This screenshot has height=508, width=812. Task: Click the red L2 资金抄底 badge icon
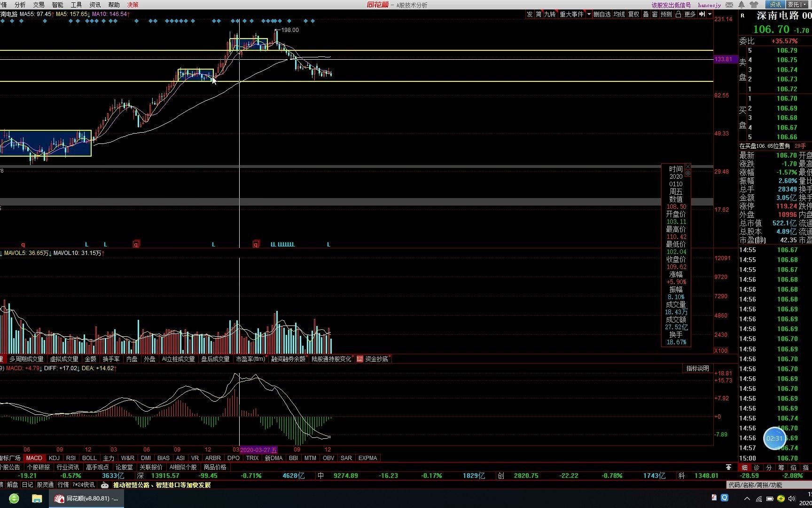point(359,359)
